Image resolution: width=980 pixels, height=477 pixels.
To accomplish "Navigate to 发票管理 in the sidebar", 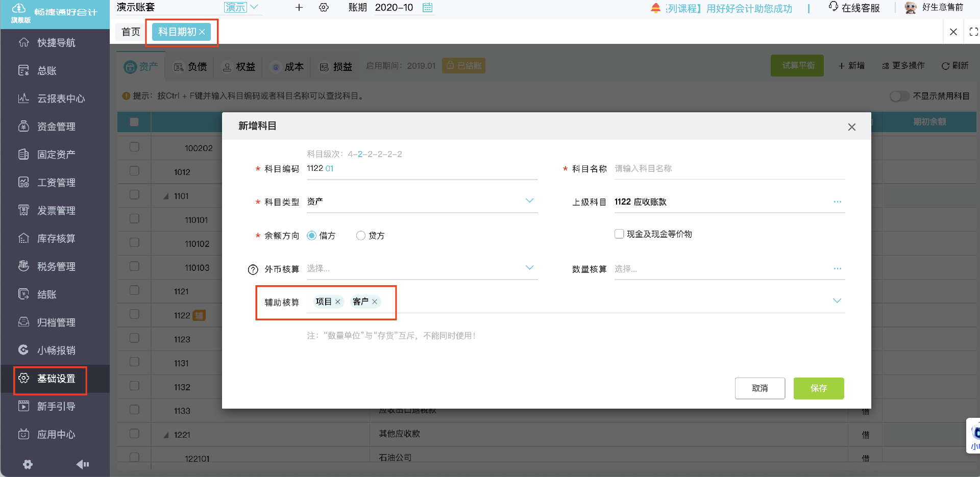I will 56,210.
